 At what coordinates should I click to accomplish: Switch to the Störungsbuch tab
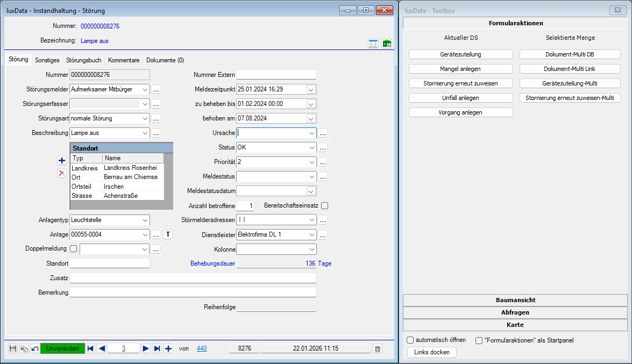83,60
